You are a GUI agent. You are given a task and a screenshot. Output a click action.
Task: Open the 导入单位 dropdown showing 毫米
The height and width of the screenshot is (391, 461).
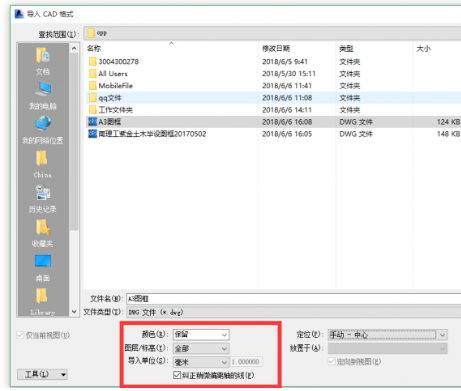coord(201,362)
